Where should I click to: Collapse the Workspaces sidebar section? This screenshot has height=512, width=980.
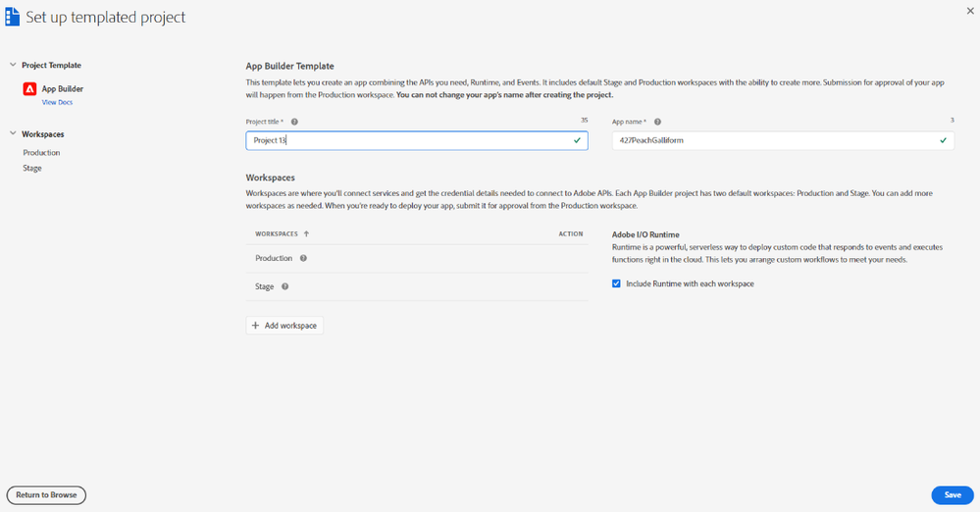13,133
